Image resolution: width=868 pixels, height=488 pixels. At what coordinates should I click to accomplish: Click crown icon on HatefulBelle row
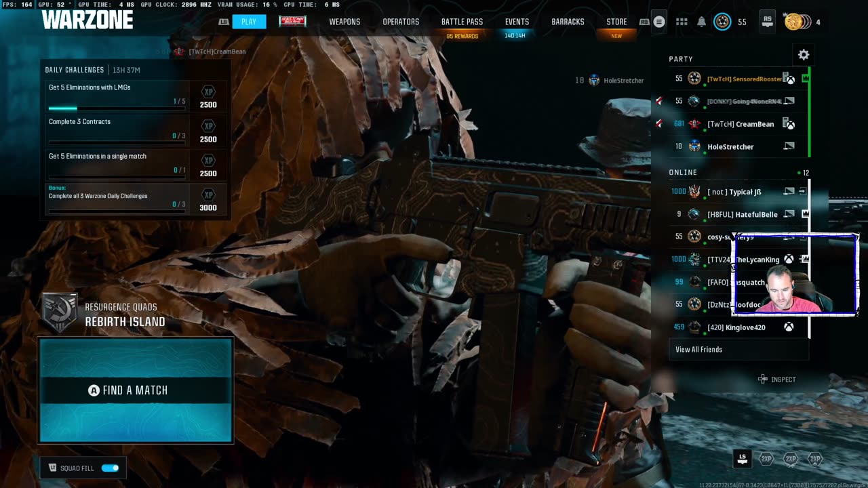pos(805,214)
